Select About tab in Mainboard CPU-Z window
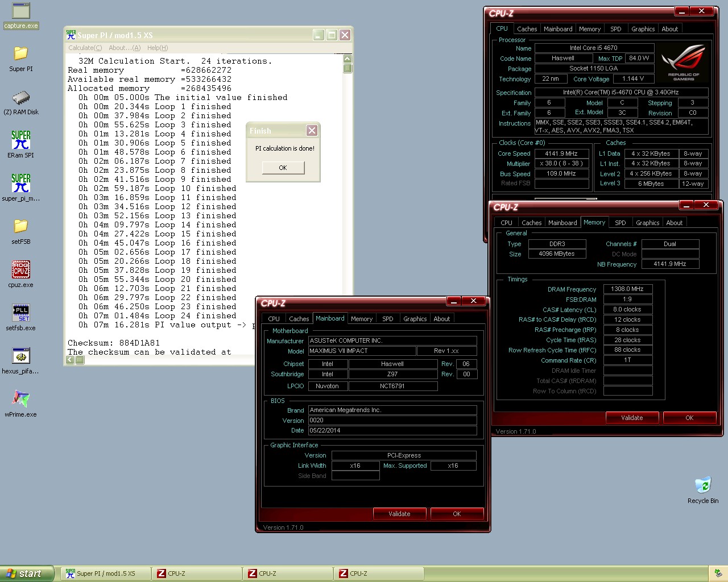The height and width of the screenshot is (582, 728). tap(442, 319)
